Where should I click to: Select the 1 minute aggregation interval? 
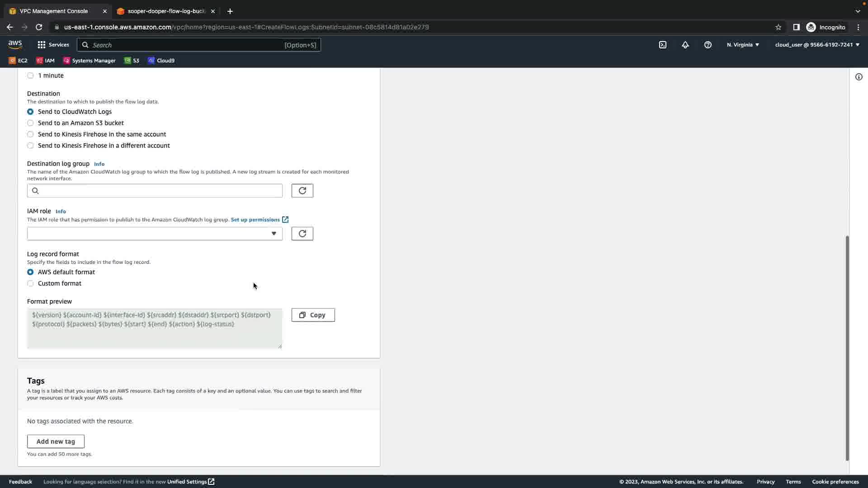30,75
